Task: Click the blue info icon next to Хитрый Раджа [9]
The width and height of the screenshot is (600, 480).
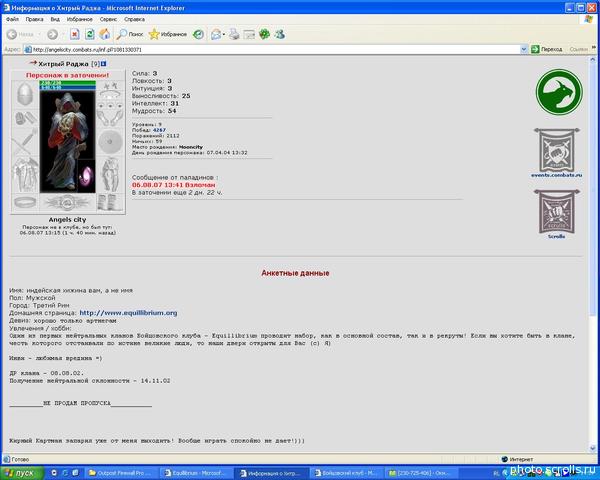Action: tap(103, 64)
